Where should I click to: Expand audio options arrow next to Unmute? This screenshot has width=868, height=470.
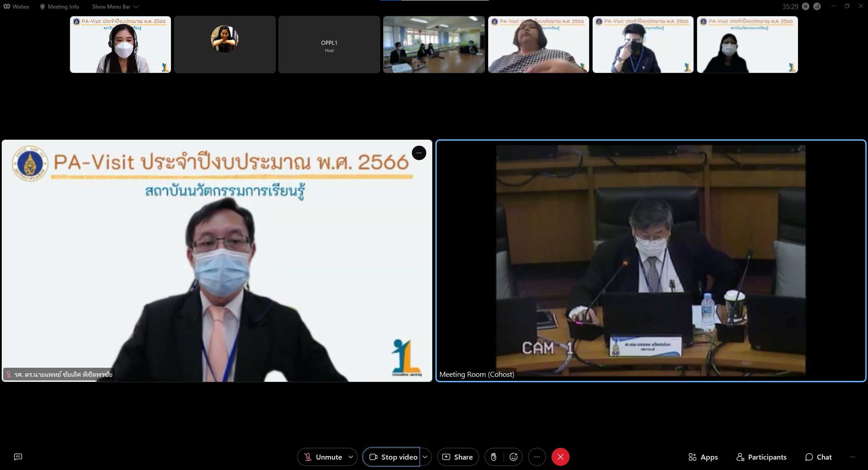tap(351, 457)
